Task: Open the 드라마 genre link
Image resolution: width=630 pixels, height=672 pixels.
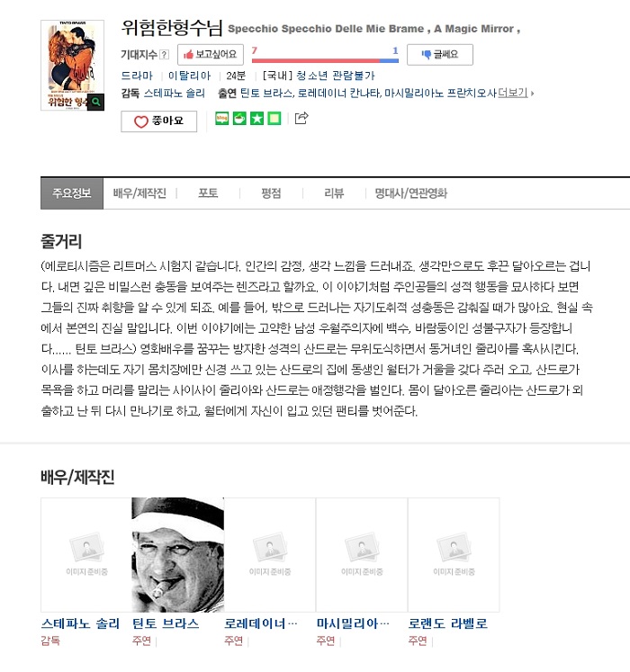Action: 137,76
